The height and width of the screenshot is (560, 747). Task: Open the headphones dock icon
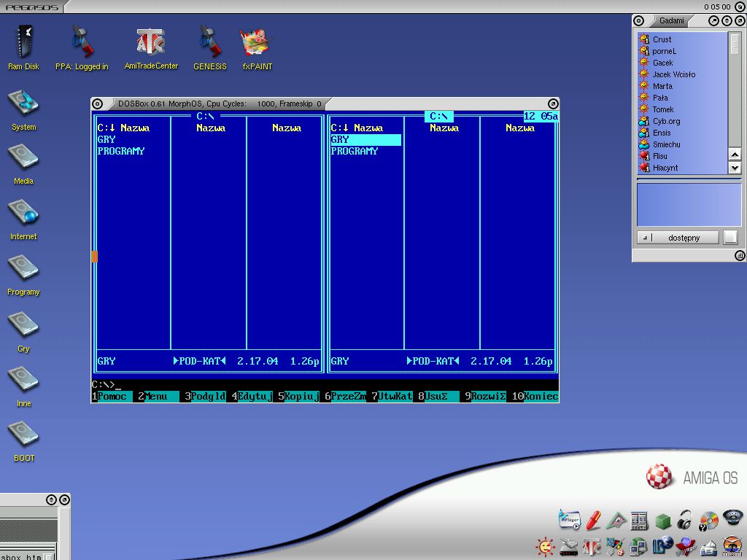(684, 520)
